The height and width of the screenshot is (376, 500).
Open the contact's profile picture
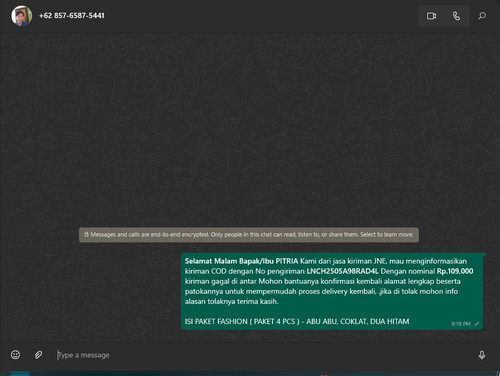tap(22, 16)
